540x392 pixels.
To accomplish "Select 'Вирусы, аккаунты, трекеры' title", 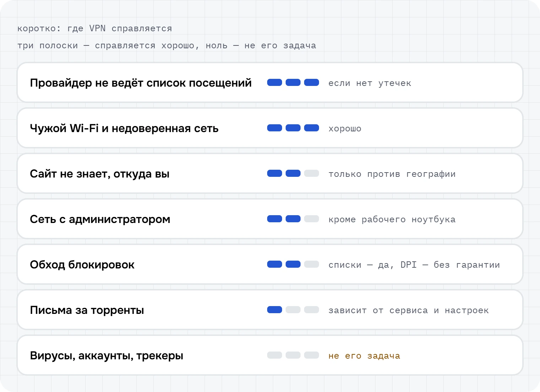I will [107, 355].
